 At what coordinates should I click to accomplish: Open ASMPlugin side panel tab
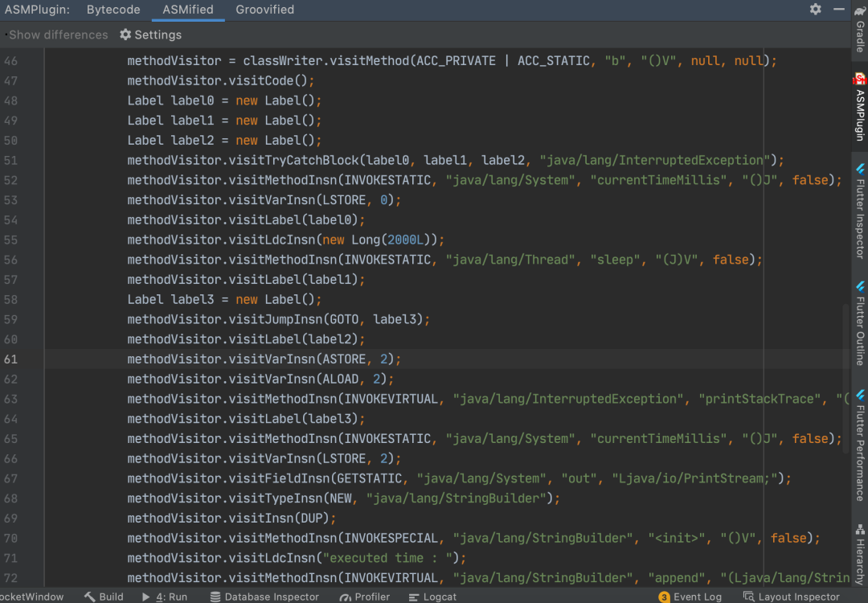860,106
